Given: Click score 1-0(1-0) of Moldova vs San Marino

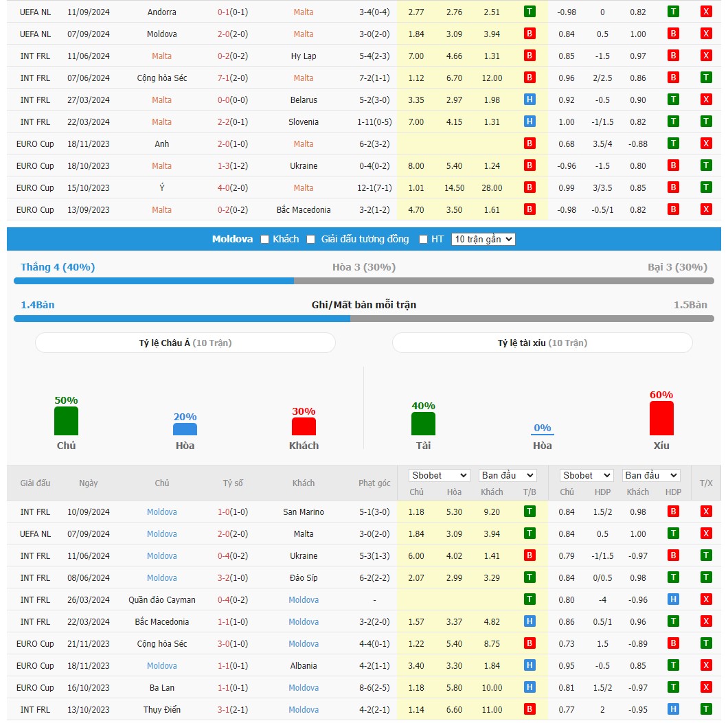Looking at the screenshot, I should [233, 512].
